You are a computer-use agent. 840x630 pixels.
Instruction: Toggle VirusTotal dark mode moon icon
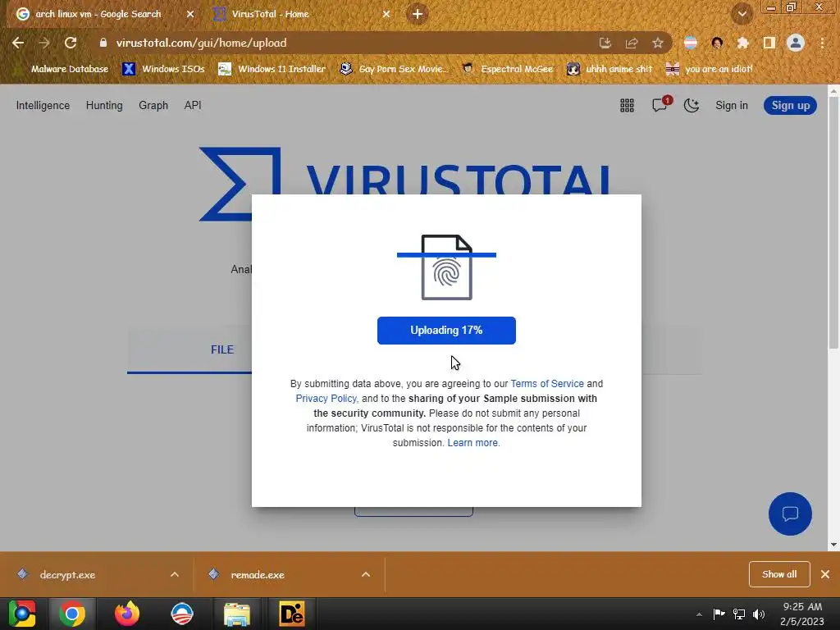click(x=692, y=106)
